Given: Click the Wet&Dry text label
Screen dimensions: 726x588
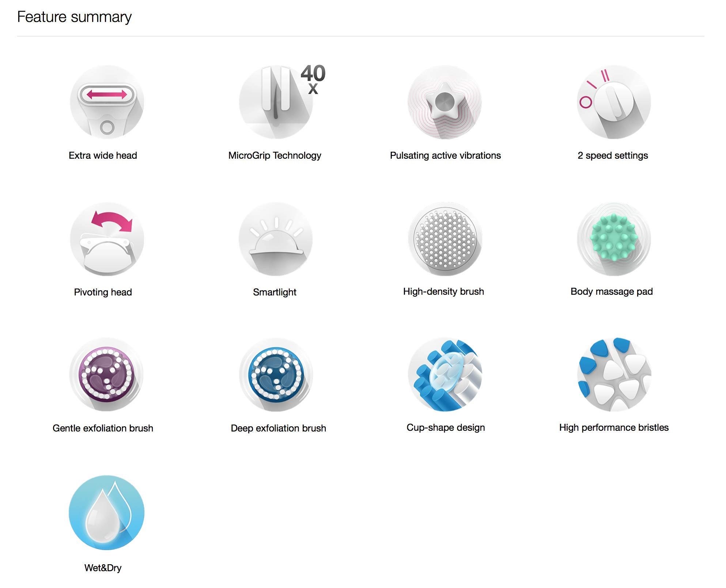Looking at the screenshot, I should (103, 568).
